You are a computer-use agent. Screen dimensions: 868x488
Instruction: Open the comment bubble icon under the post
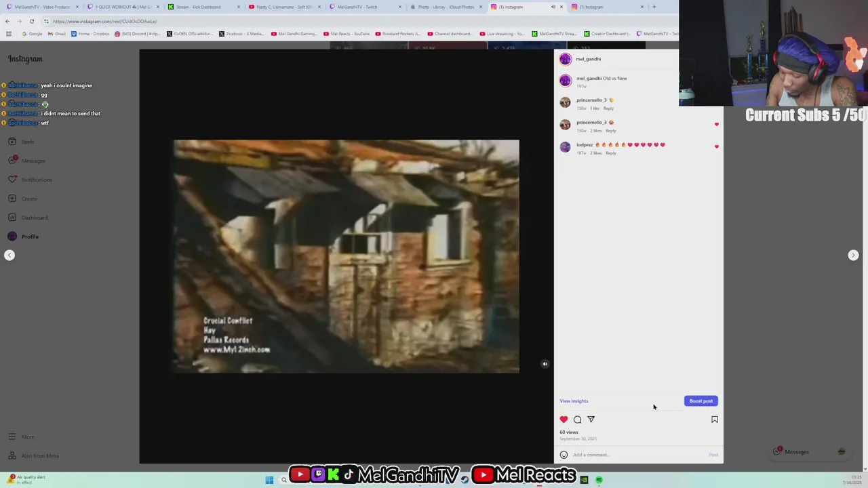[577, 420]
